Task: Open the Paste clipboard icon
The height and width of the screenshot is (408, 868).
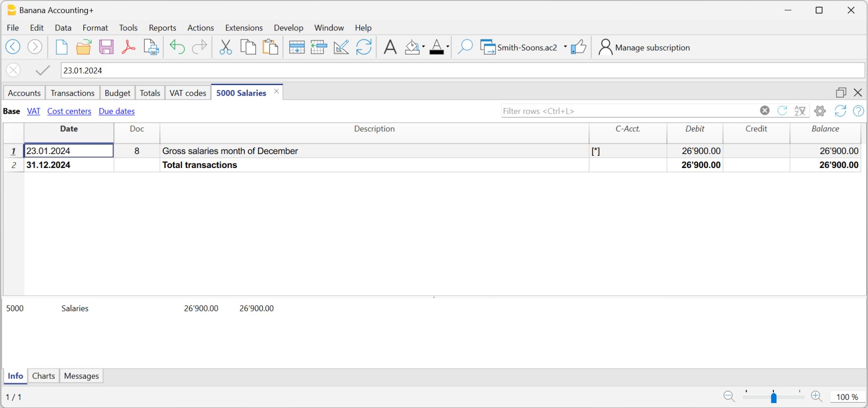Action: point(270,47)
